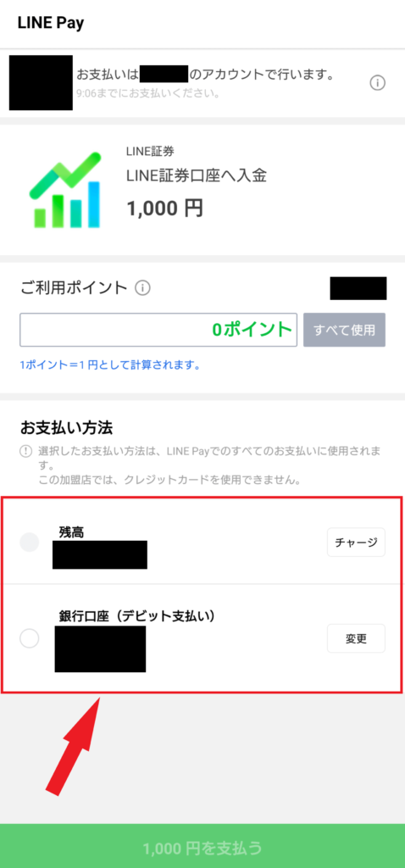The image size is (405, 868).
Task: Tap 銀行口座（デビット支払い） label
Action: point(136,616)
